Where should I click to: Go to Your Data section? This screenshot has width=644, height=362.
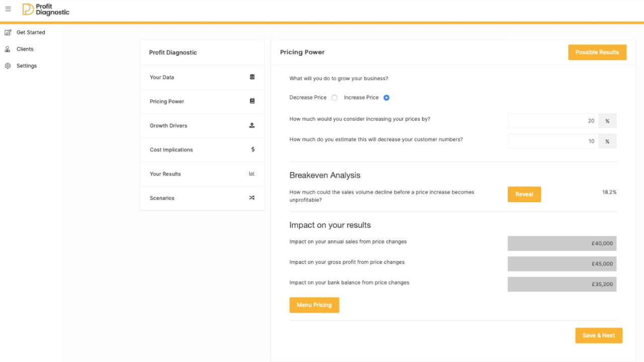pyautogui.click(x=202, y=77)
